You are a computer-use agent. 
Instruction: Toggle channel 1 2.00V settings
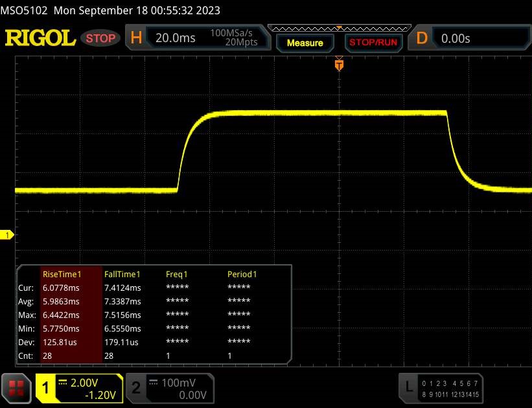tap(79, 389)
